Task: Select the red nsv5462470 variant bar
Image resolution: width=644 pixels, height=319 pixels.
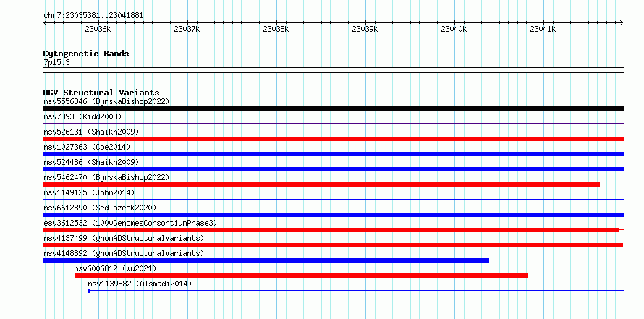Action: (321, 184)
